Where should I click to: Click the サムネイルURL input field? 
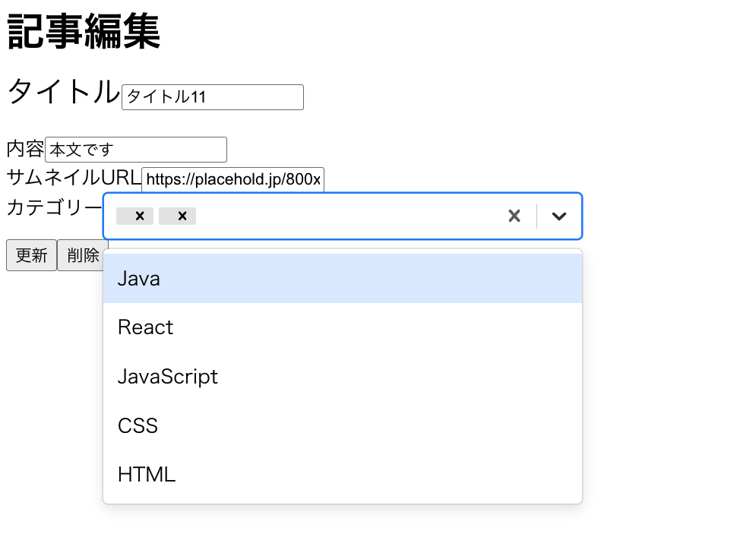233,179
